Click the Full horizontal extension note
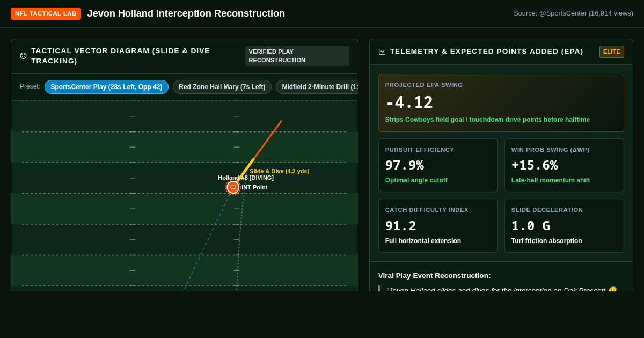This screenshot has width=644, height=338. click(x=423, y=241)
